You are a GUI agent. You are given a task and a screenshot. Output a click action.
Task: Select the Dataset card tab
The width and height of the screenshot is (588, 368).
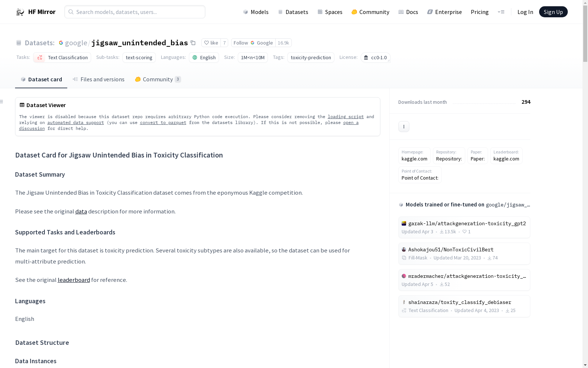click(x=41, y=79)
